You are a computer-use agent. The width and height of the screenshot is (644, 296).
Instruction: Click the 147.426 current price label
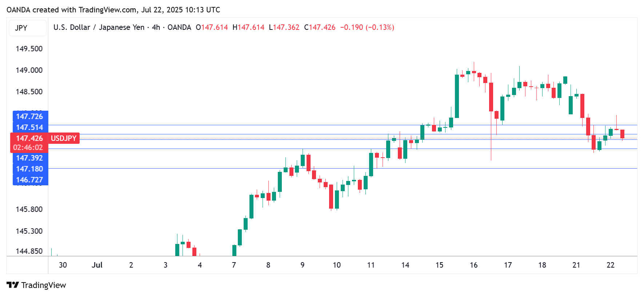(x=29, y=138)
